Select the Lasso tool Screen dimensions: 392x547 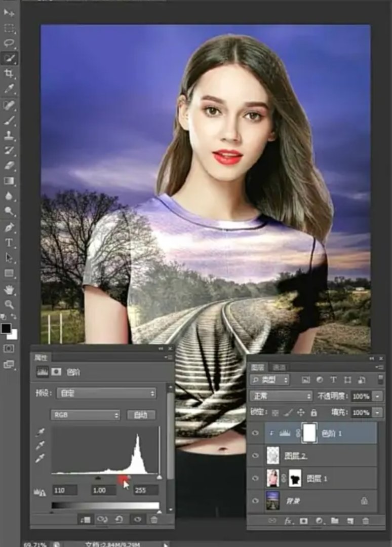[x=9, y=43]
